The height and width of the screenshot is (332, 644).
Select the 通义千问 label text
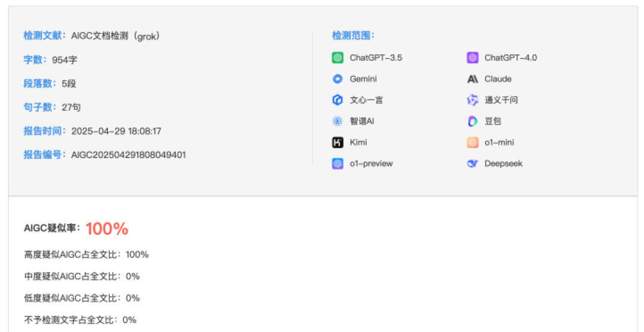[x=501, y=100]
